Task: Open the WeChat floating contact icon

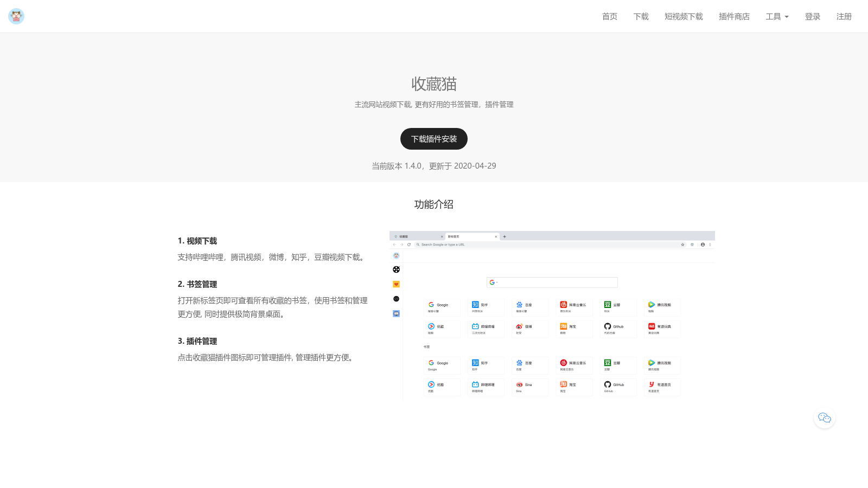Action: [825, 418]
